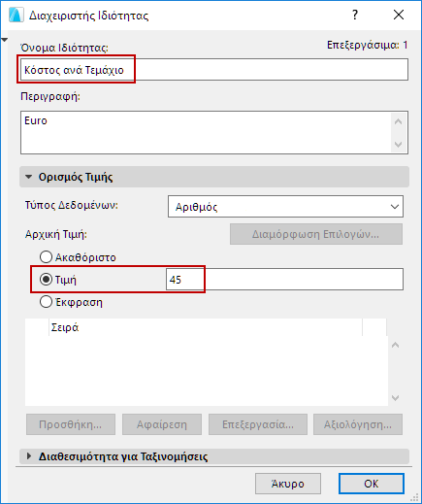Click the Διαμόρφωση Επιλογών button

pos(316,234)
